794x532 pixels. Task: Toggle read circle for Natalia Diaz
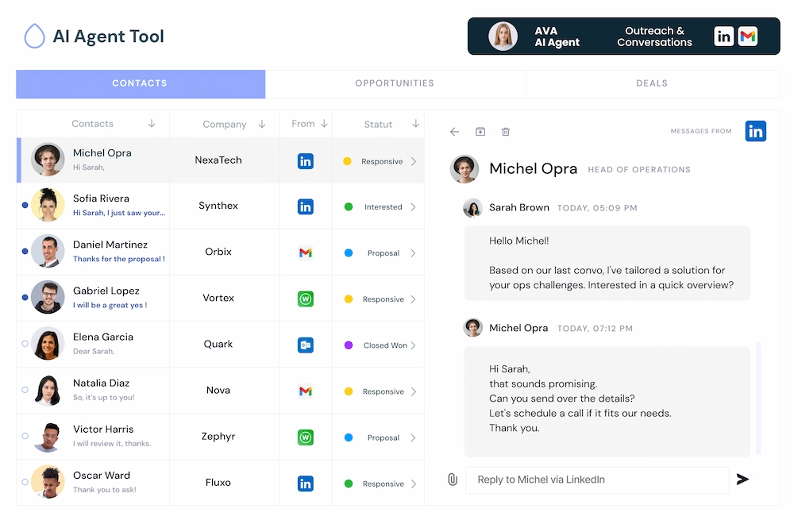25,390
